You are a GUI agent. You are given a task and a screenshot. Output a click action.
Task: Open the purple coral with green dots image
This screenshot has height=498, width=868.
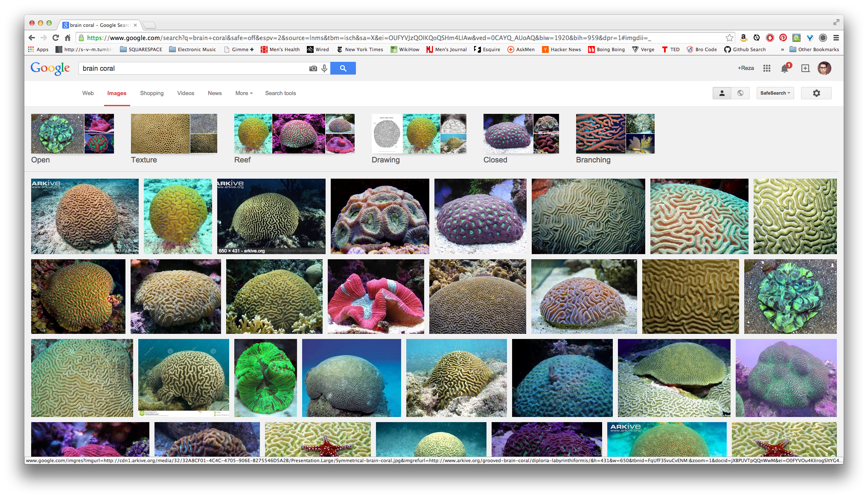tap(481, 216)
